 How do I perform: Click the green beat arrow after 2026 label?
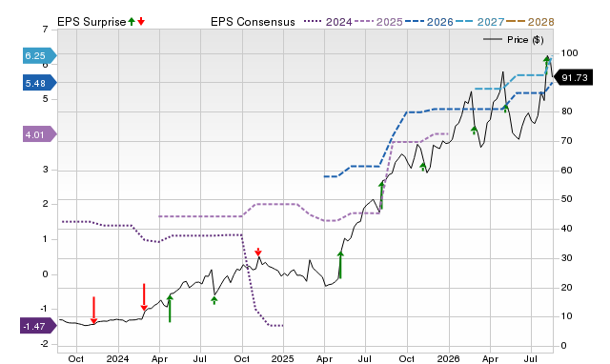click(x=474, y=130)
